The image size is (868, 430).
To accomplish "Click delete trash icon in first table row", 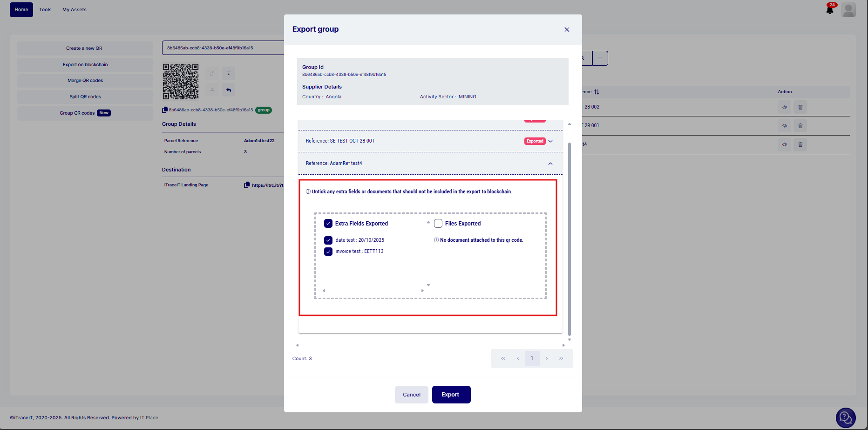I will (x=800, y=107).
